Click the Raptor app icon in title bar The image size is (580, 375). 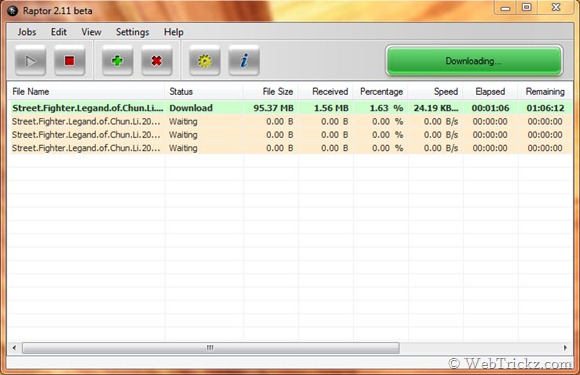click(13, 11)
